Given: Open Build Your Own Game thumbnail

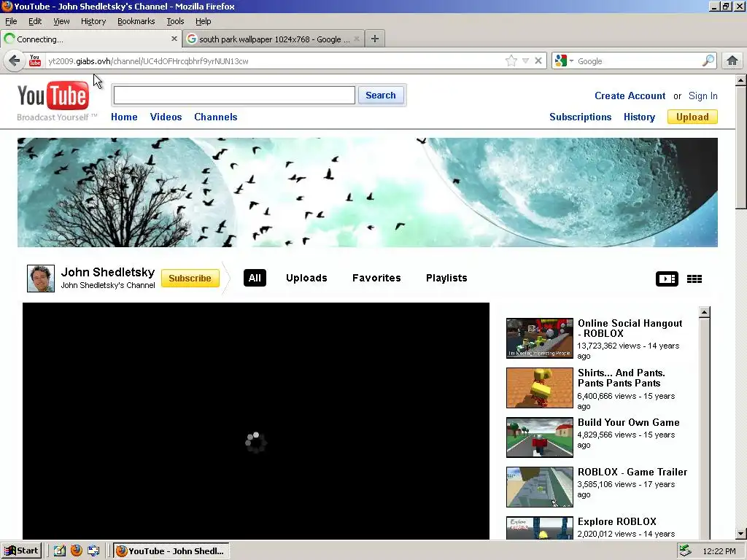Looking at the screenshot, I should [x=540, y=437].
